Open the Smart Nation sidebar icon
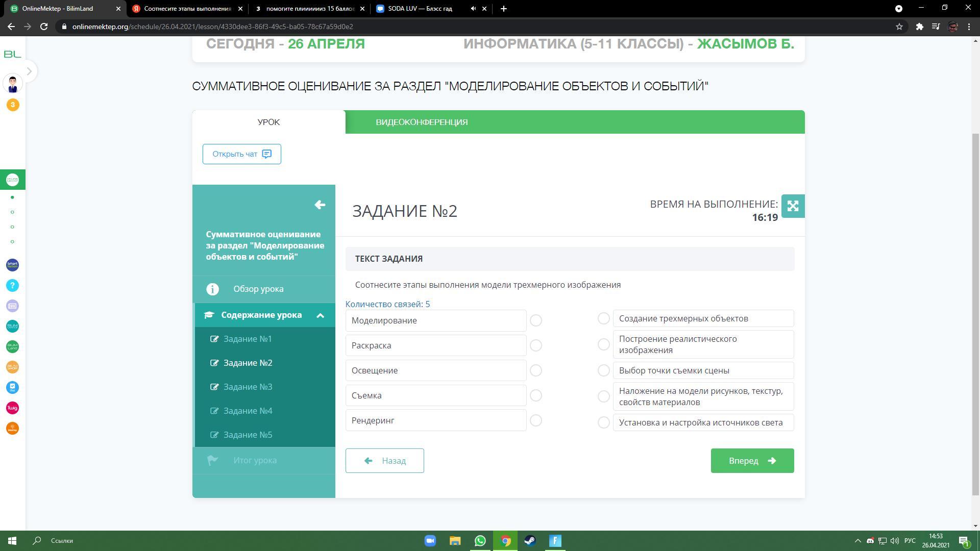This screenshot has height=551, width=980. 12,265
